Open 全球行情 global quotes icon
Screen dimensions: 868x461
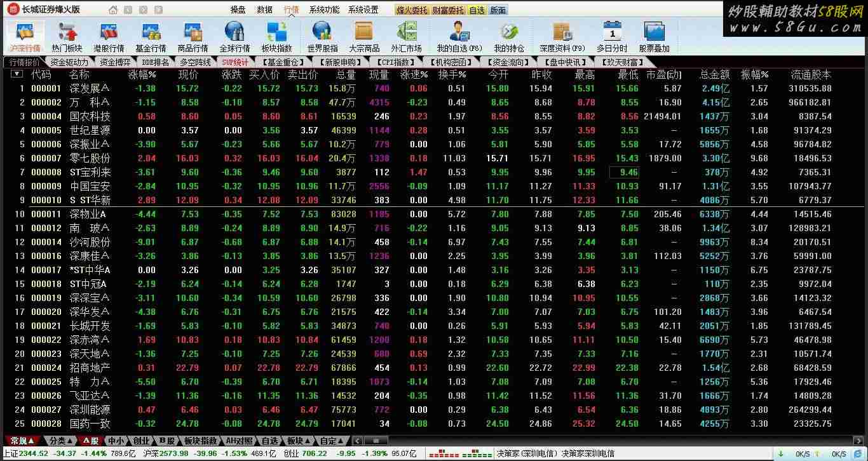(234, 37)
